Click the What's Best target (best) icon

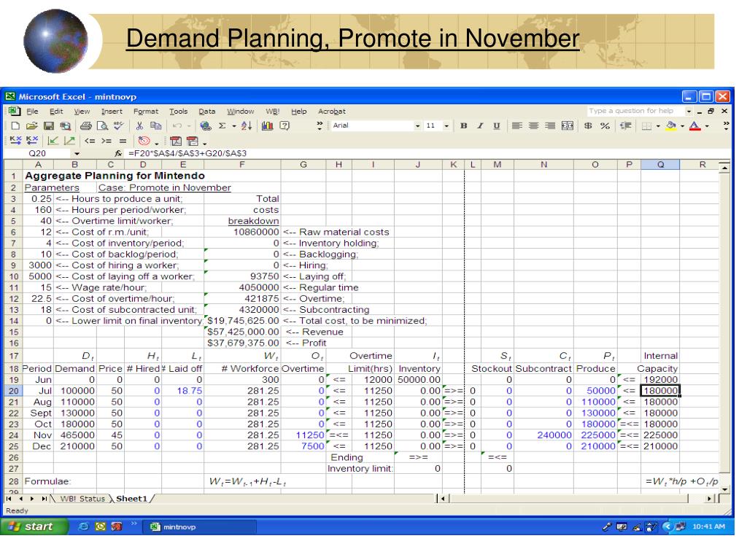point(144,141)
